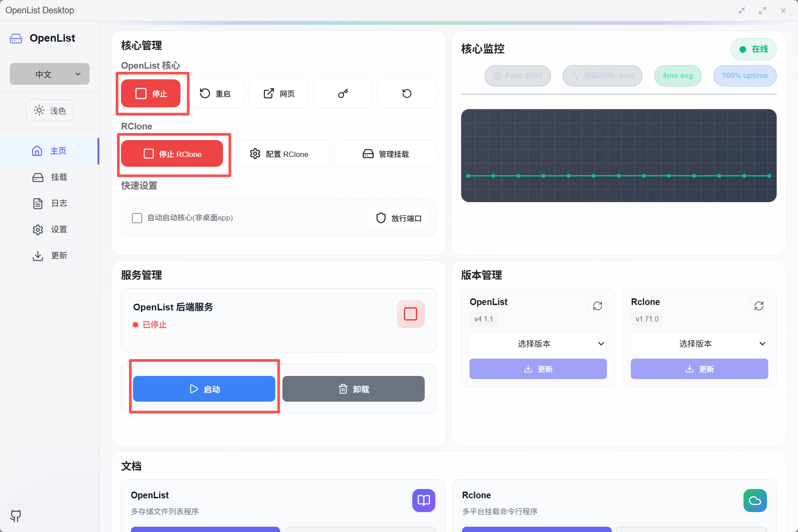798x532 pixels.
Task: Open the 中文 language dropdown
Action: pos(50,74)
